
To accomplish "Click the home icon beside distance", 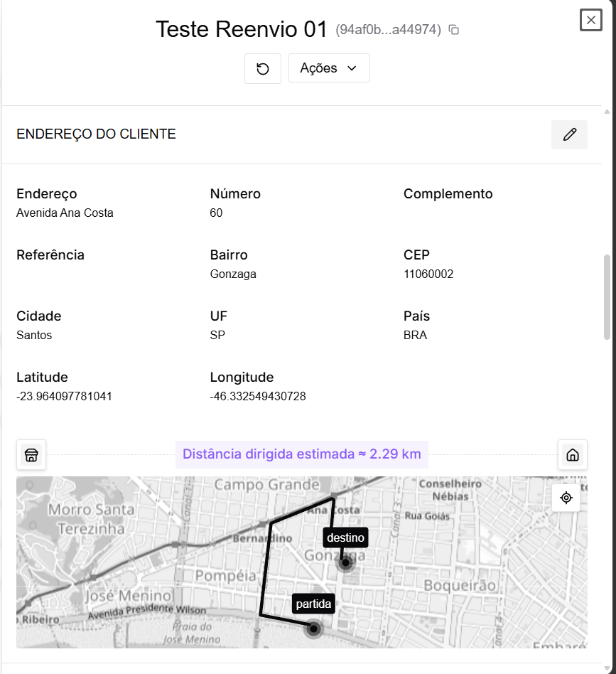I will 573,455.
